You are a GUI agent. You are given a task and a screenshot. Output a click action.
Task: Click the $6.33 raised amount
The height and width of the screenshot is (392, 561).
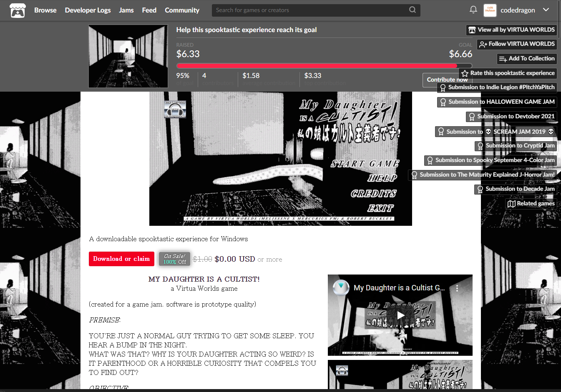pyautogui.click(x=188, y=54)
